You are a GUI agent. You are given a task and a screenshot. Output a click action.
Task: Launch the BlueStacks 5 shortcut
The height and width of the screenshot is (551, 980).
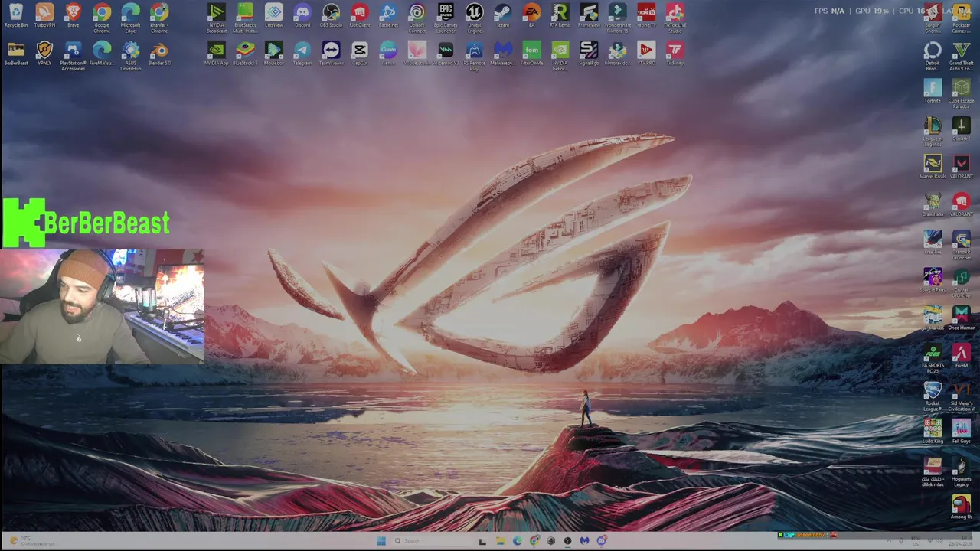coord(245,54)
